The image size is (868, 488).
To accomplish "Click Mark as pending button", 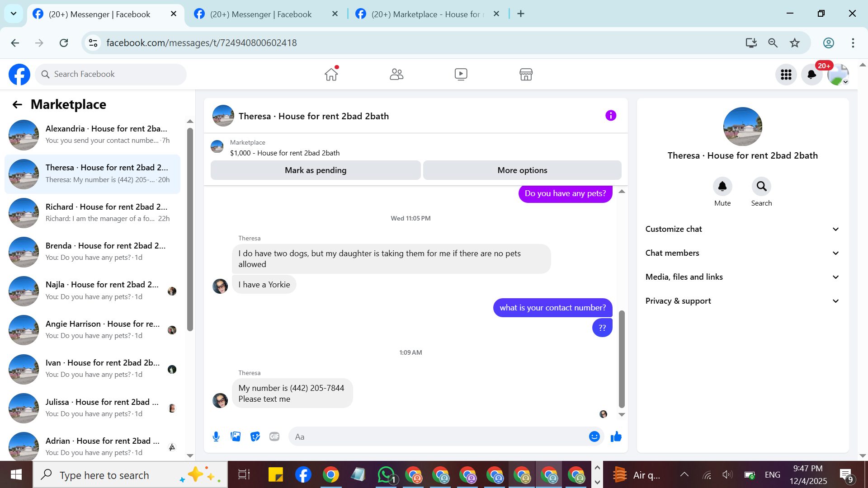I will (316, 170).
